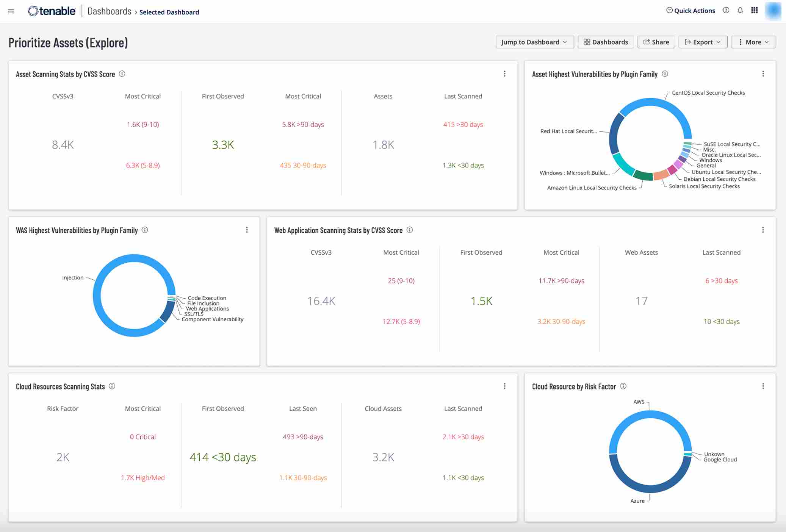Expand the More options dropdown
Image resolution: width=786 pixels, height=532 pixels.
[x=753, y=42]
